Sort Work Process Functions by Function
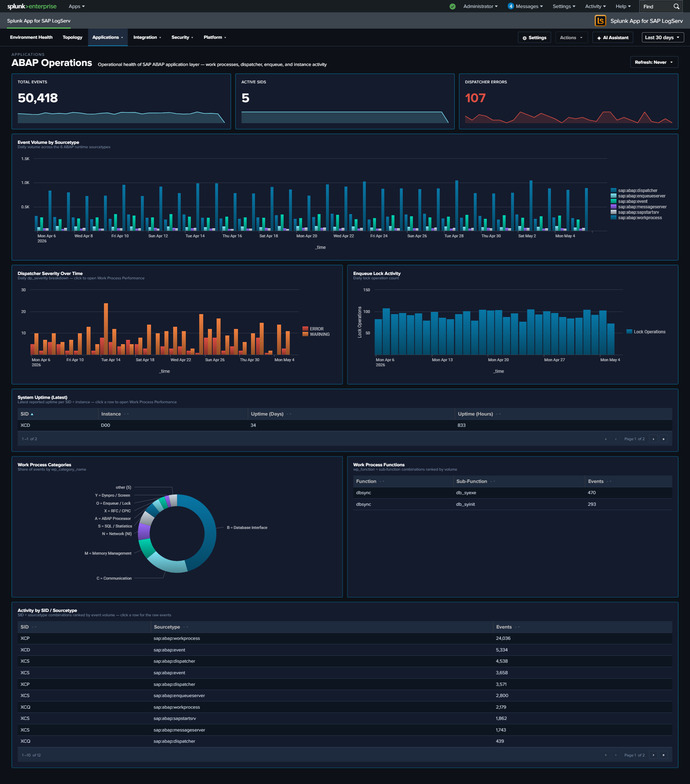Image resolution: width=690 pixels, height=784 pixels. click(370, 481)
